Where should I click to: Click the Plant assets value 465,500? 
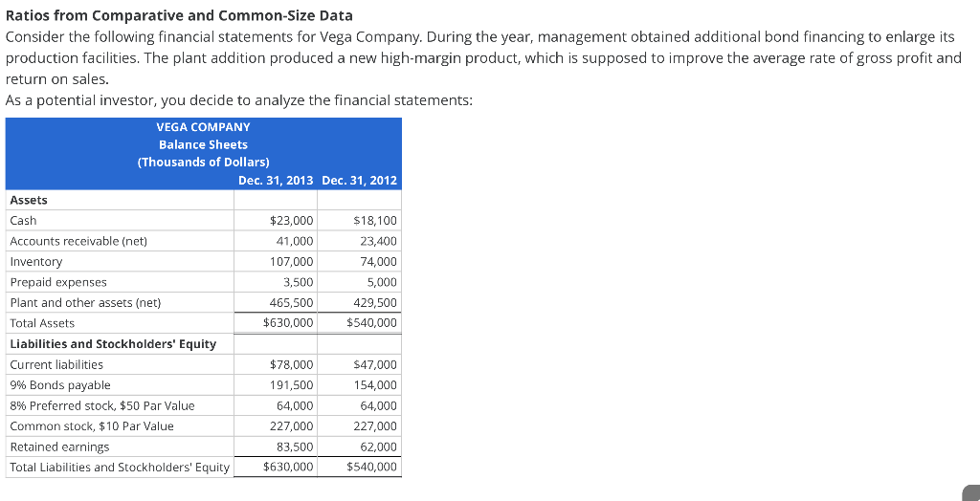pyautogui.click(x=292, y=303)
